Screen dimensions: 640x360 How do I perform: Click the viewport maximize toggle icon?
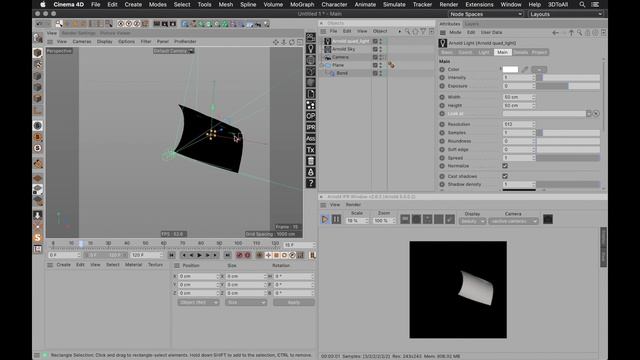click(300, 42)
